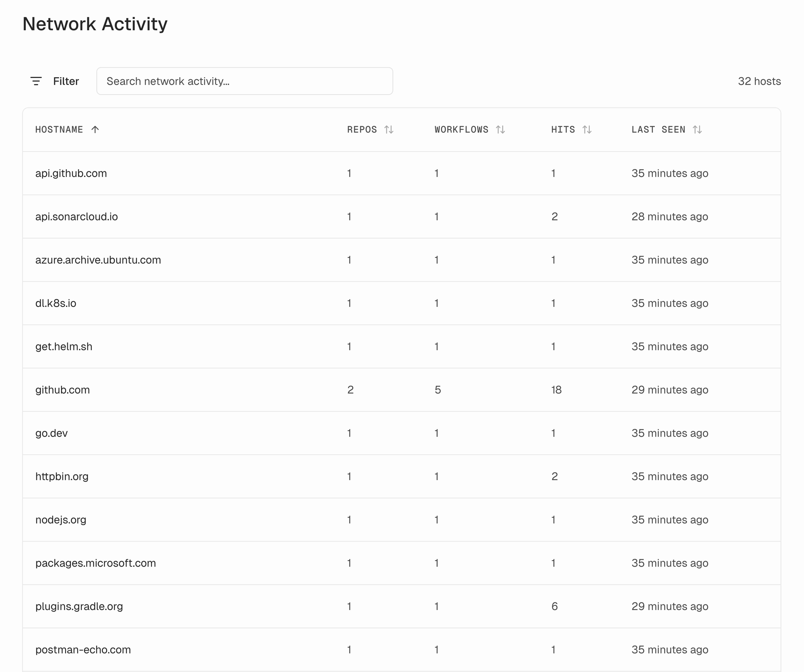The image size is (804, 672).
Task: Click the filter lines icon
Action: [x=36, y=81]
